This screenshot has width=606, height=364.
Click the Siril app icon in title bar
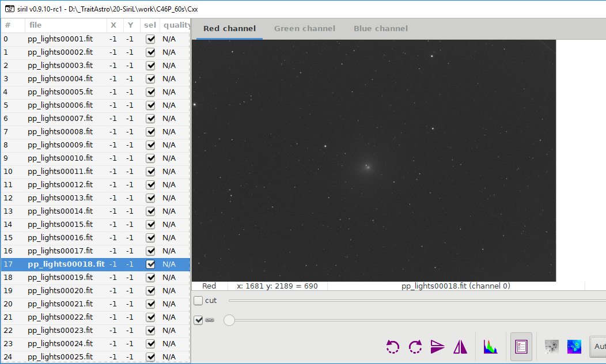(10, 9)
